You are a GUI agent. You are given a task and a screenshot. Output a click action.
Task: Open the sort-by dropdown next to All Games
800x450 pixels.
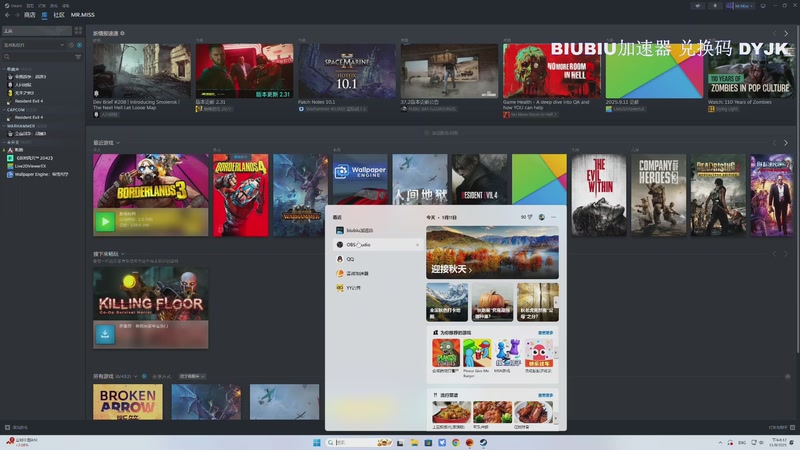192,376
